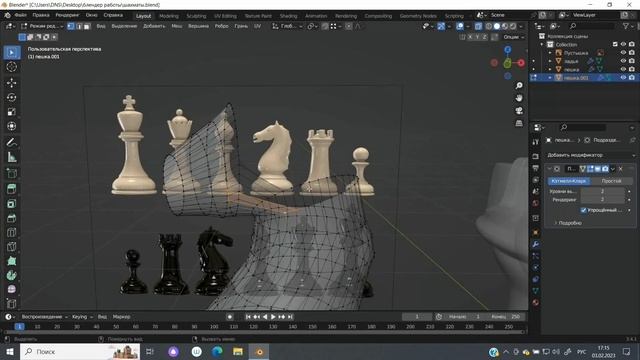Switch to the Modeling workspace tab

tap(169, 16)
